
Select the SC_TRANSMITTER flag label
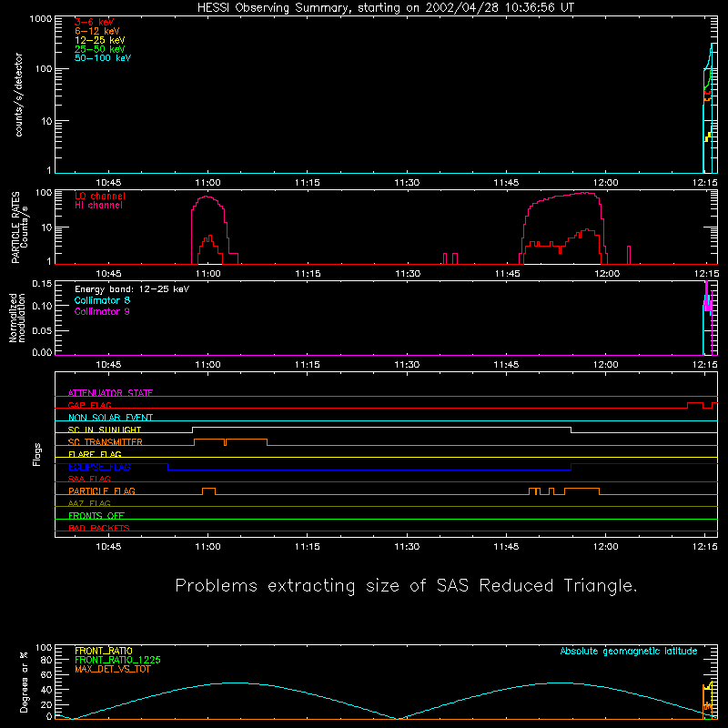106,442
